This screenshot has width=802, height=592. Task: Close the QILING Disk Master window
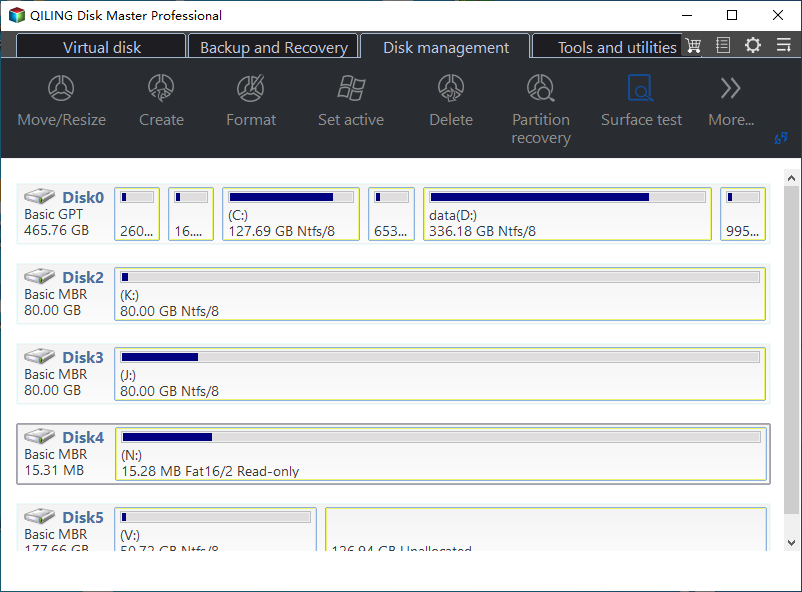click(x=777, y=15)
